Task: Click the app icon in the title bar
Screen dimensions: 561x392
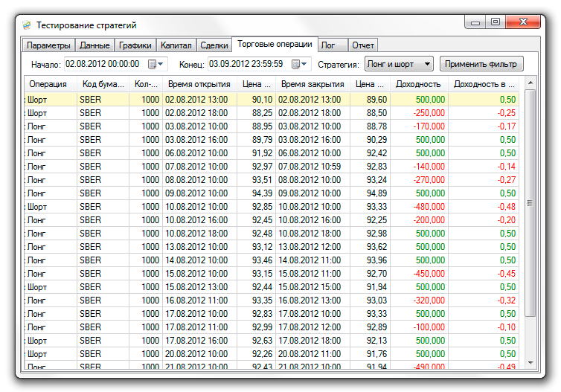Action: tap(27, 25)
